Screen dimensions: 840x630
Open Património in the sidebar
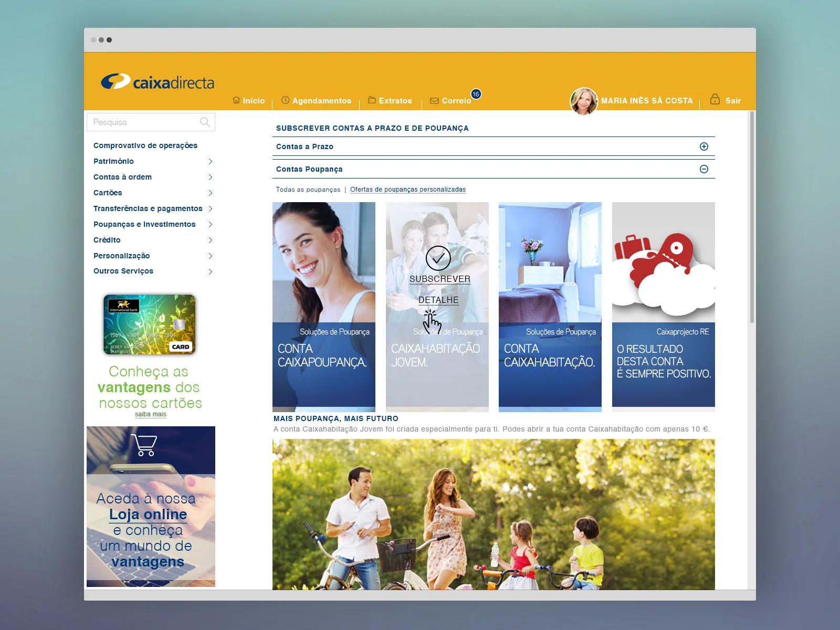[x=113, y=161]
